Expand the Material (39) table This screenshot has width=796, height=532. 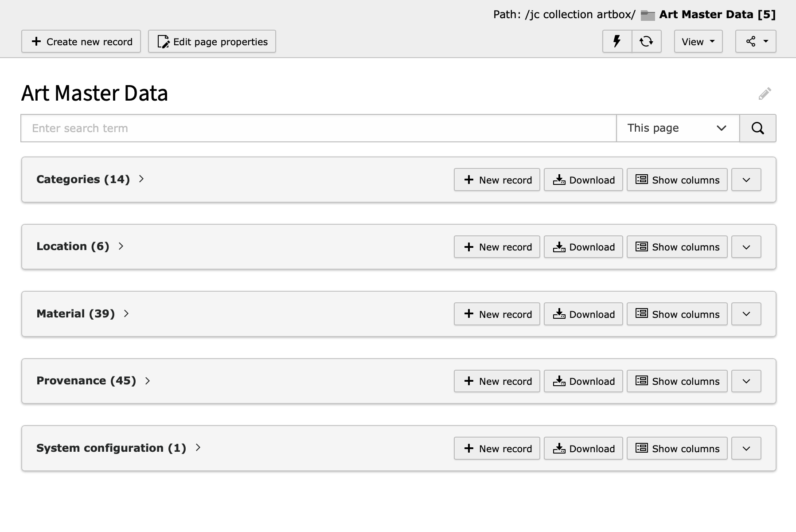click(126, 314)
